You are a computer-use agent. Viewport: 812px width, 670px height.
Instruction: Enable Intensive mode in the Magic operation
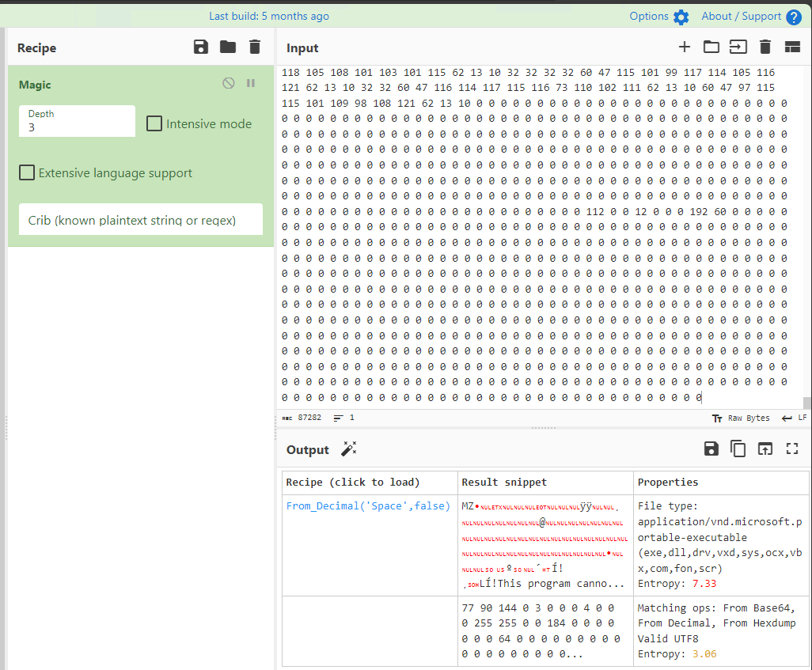click(x=154, y=123)
